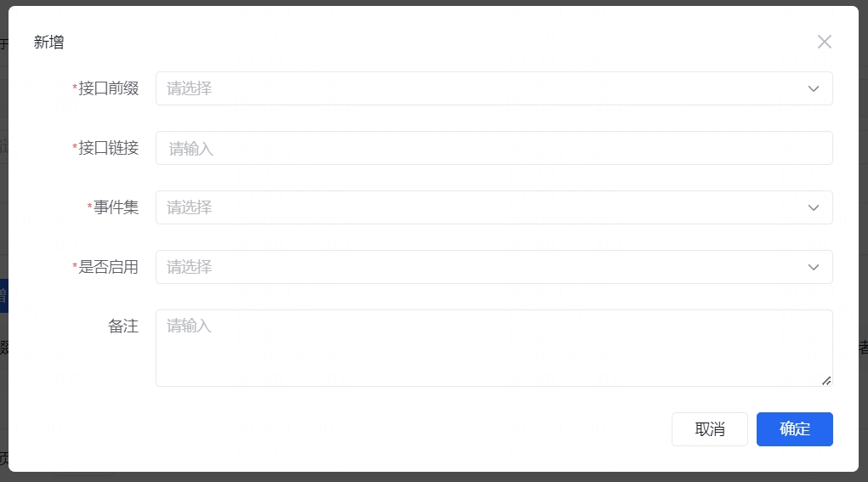
Task: Click the 备注 field label
Action: (x=123, y=326)
